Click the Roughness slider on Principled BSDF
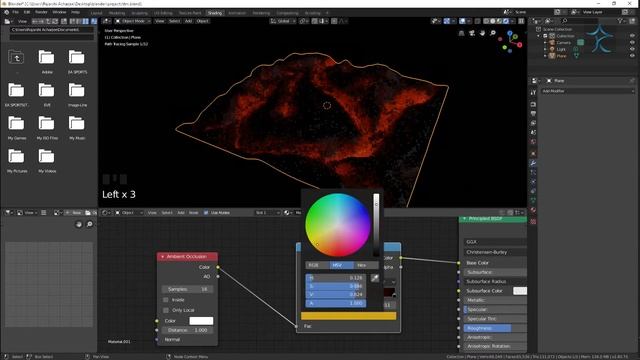 pyautogui.click(x=495, y=328)
